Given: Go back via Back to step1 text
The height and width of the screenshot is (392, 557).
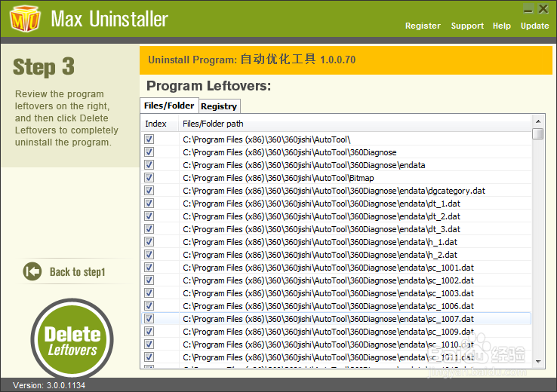Looking at the screenshot, I should pyautogui.click(x=78, y=272).
